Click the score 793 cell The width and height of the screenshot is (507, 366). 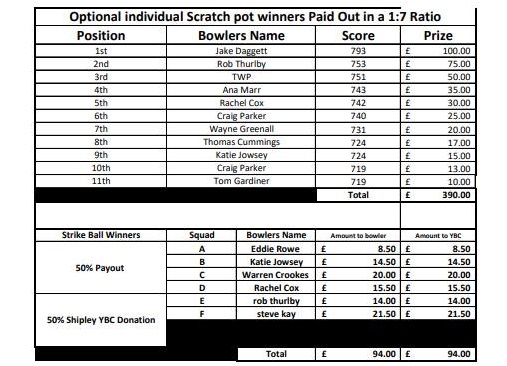358,51
